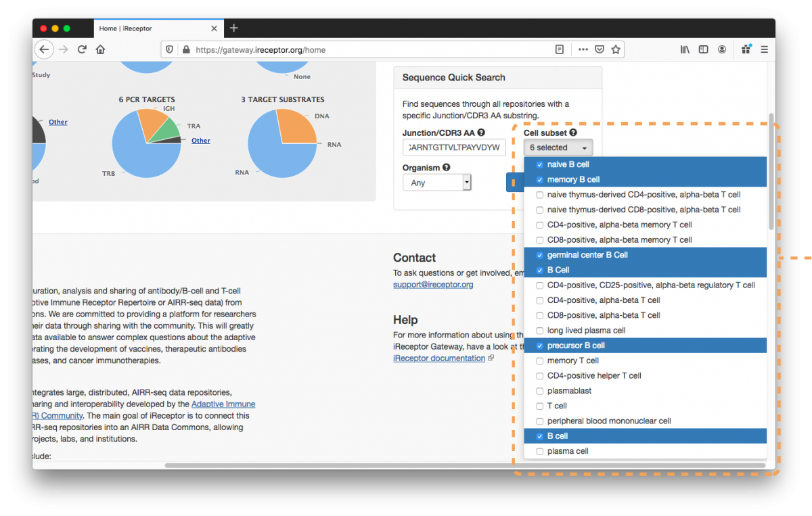Click the orange DNA slice of Target Substrates pie
The image size is (812, 516).
pos(298,127)
